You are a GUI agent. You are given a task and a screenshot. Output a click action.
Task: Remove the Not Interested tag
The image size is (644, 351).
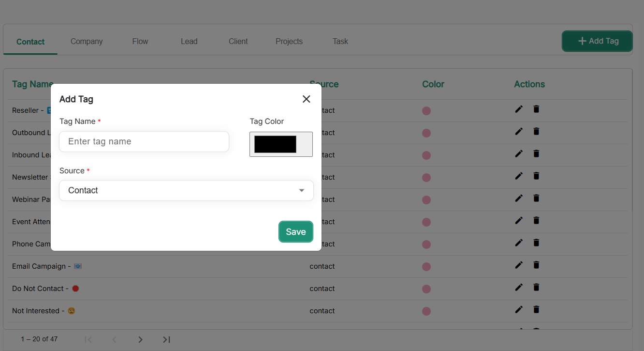[536, 310]
